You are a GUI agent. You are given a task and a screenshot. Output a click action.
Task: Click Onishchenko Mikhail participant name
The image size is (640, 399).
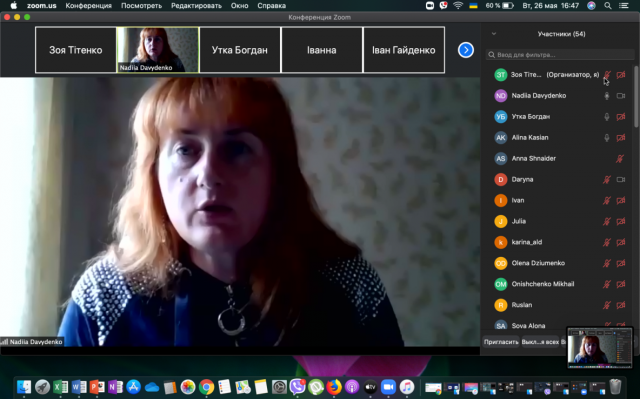[543, 284]
